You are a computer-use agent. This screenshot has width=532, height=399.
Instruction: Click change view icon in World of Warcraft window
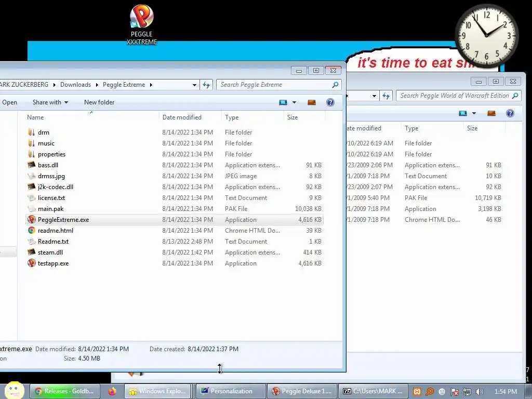[463, 113]
